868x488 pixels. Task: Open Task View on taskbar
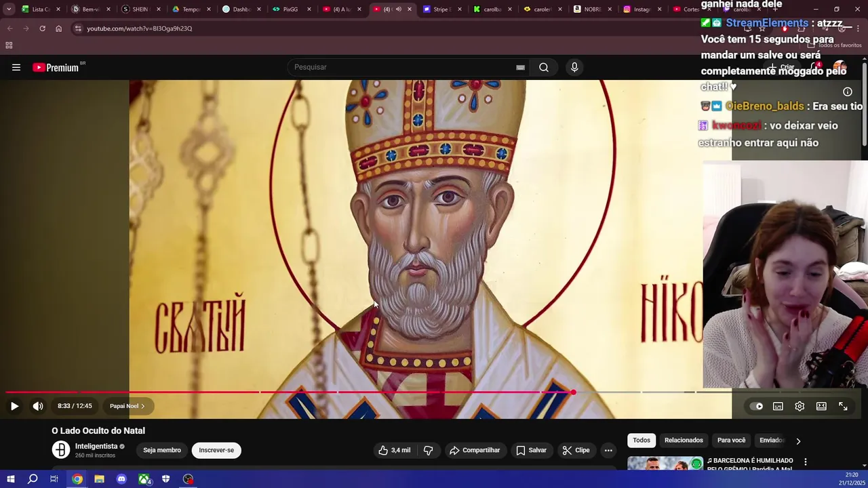click(x=54, y=479)
